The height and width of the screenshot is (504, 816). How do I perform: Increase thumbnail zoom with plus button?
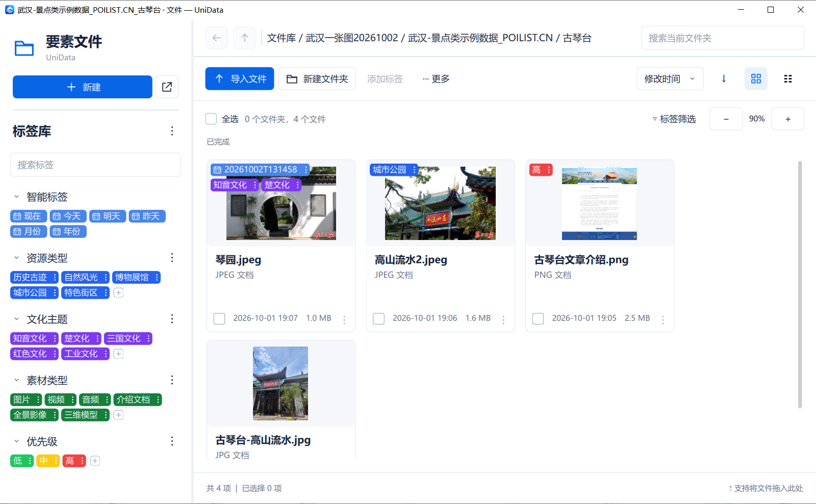[788, 119]
